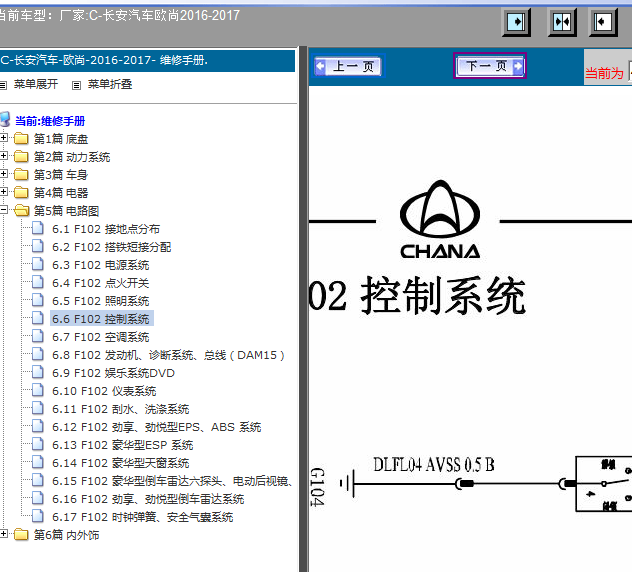Select 第4篇 电器 in the tree
Image resolution: width=632 pixels, height=572 pixels.
point(61,193)
